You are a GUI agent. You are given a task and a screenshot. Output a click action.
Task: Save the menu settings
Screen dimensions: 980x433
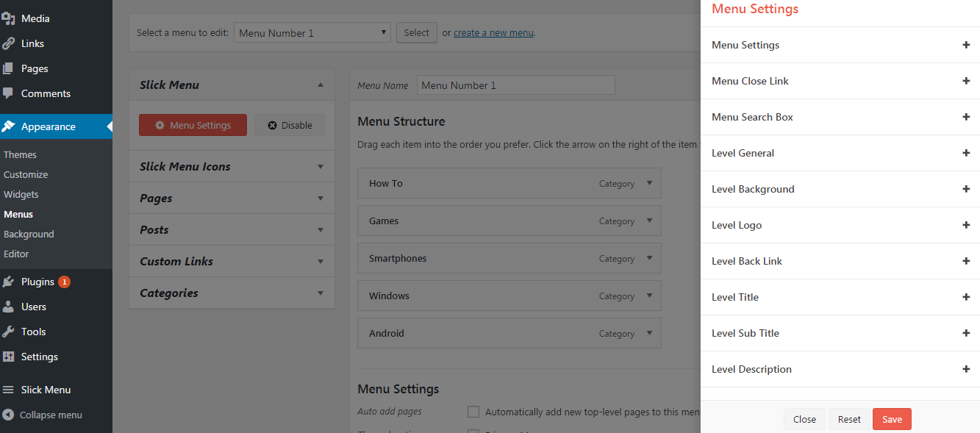click(892, 419)
